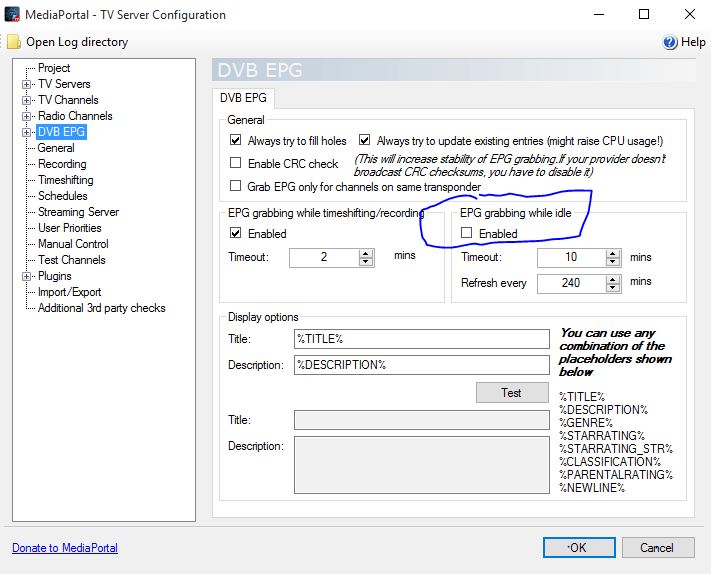This screenshot has height=574, width=711.
Task: Expand the Radio Channels tree node
Action: click(x=26, y=116)
